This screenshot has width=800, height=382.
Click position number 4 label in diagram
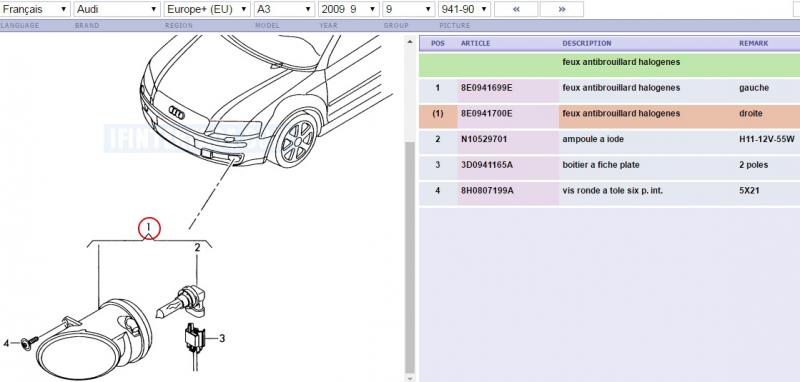pos(6,343)
